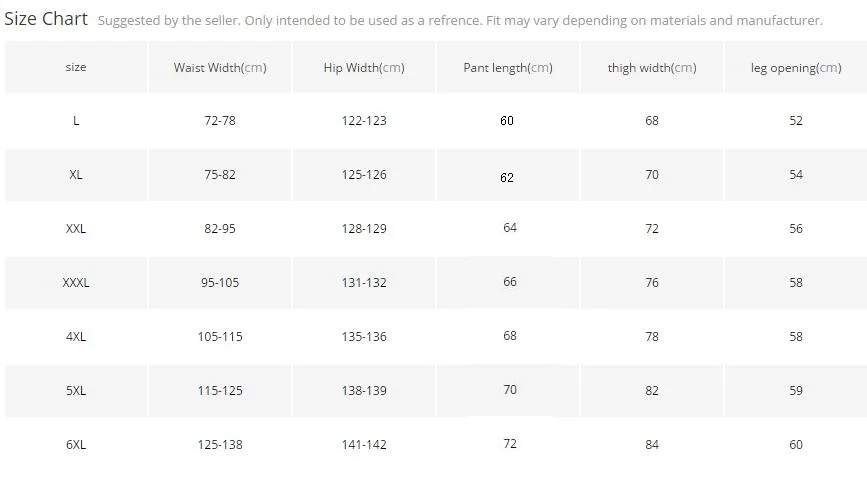This screenshot has height=477, width=867.
Task: Select the 4XL size cell
Action: [x=76, y=336]
